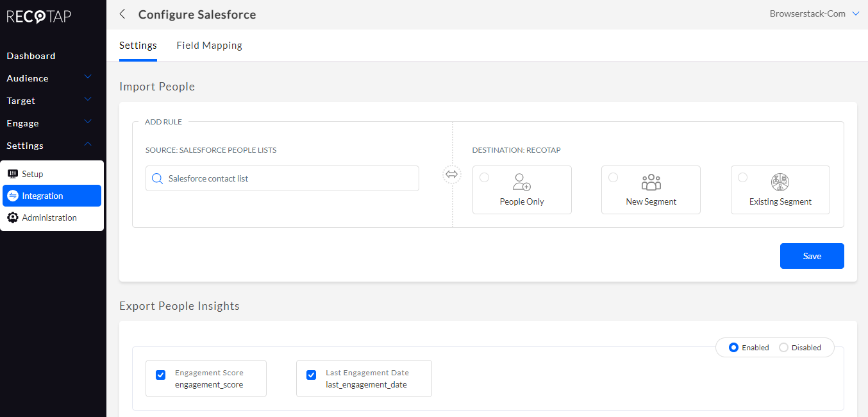The width and height of the screenshot is (868, 417).
Task: Click the Settings sidebar label
Action: click(x=25, y=146)
